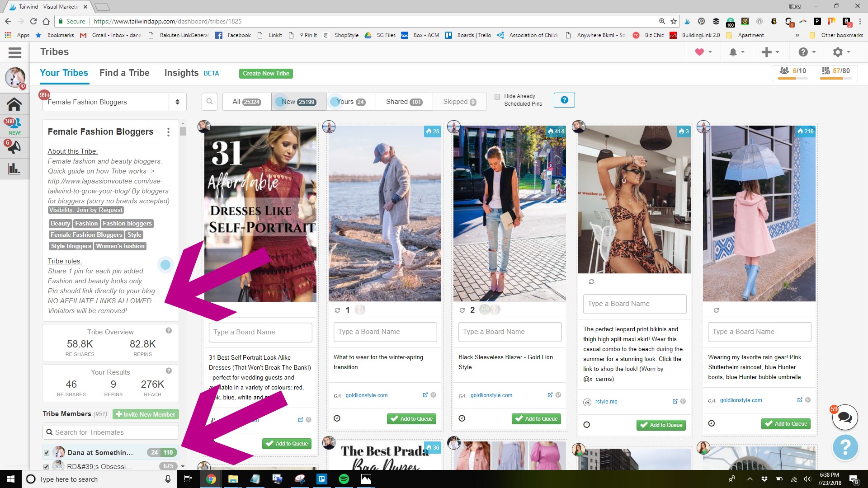
Task: Show hidden Chrome bookmarks chevron
Action: point(797,35)
